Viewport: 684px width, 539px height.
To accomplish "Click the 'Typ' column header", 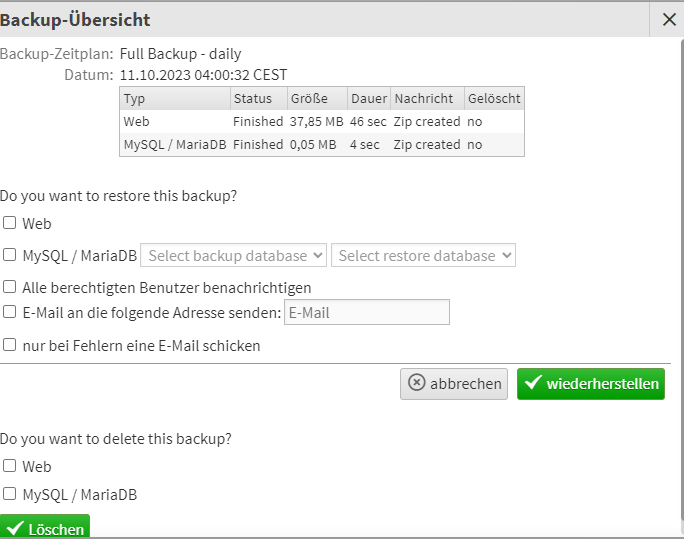I will [135, 98].
